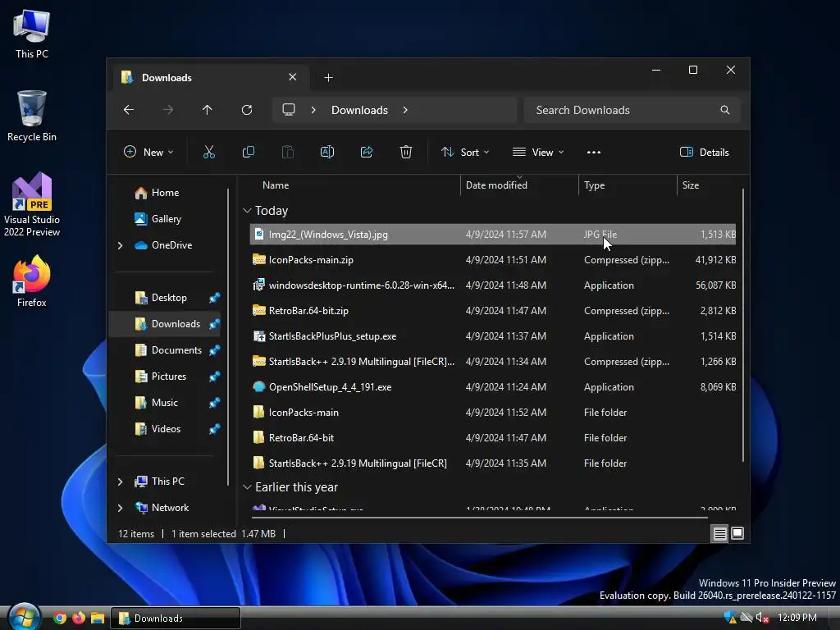Open the View dropdown

[x=538, y=152]
